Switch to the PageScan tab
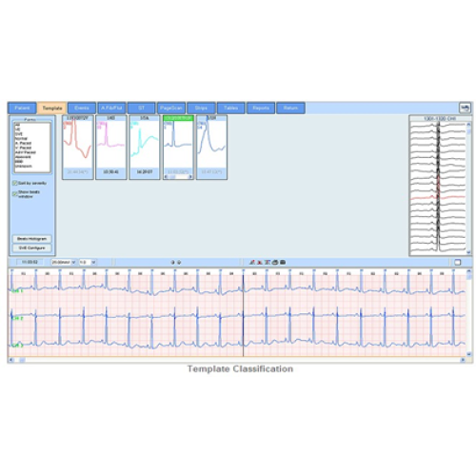Viewport: 476px width, 476px height. click(x=171, y=108)
